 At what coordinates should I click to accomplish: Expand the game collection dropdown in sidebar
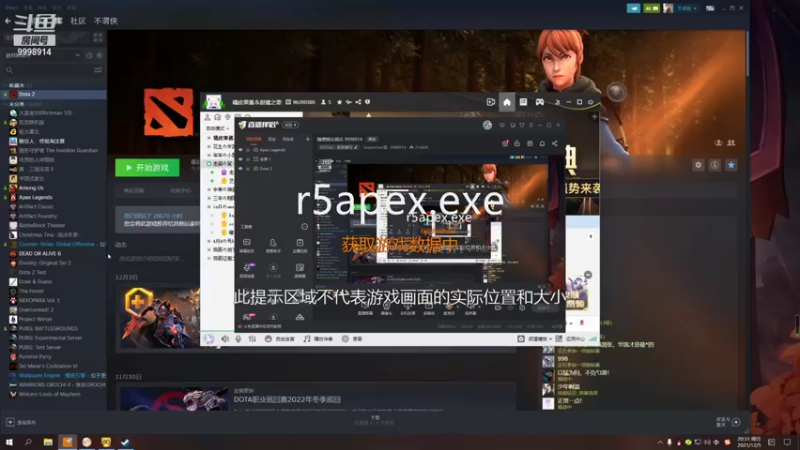[x=78, y=55]
